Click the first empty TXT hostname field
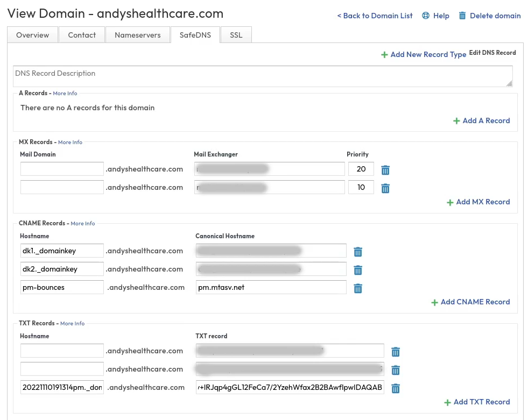This screenshot has height=420, width=528. coord(62,351)
